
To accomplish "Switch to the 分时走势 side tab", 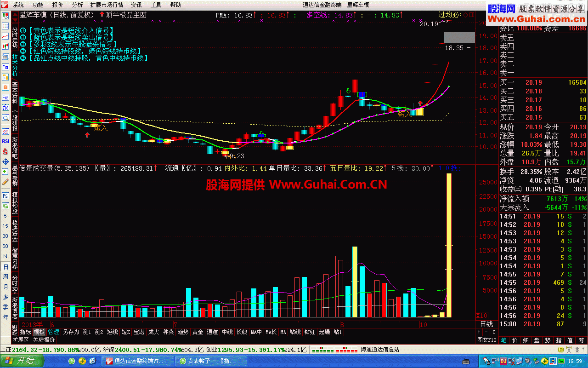I will click(x=15, y=37).
